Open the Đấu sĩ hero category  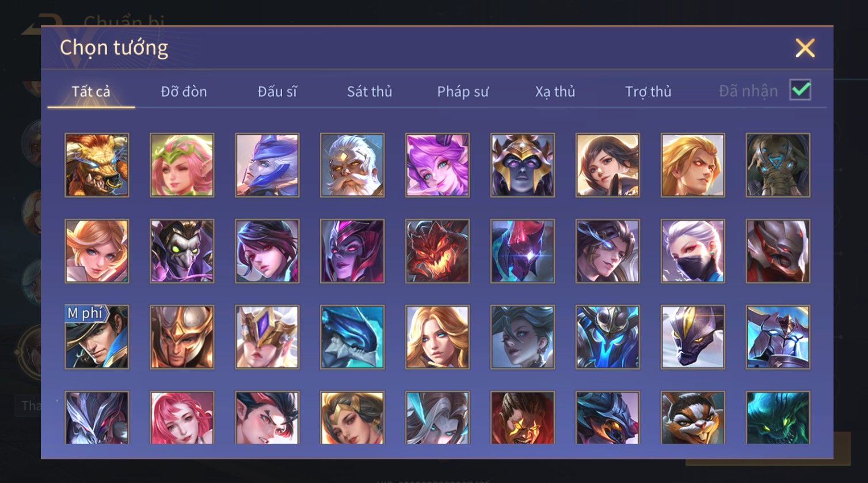coord(277,92)
